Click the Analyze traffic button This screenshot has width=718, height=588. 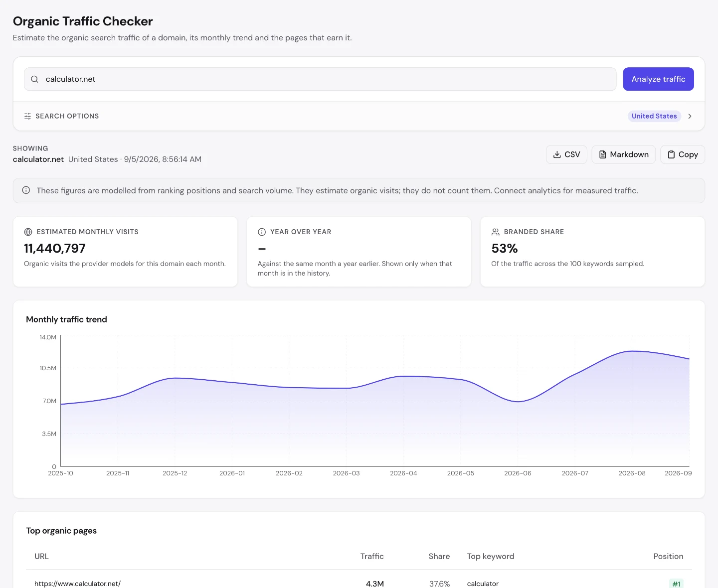click(x=658, y=79)
